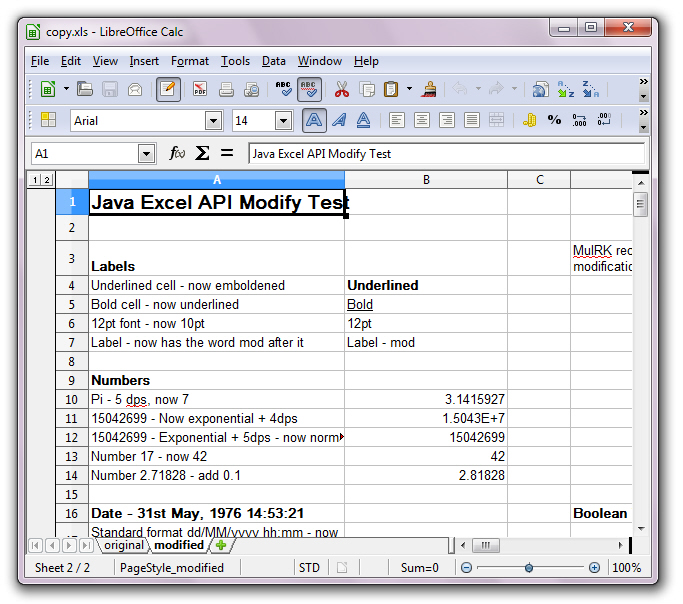This screenshot has height=604, width=683.
Task: Click the Redo arrow icon
Action: pos(496,89)
